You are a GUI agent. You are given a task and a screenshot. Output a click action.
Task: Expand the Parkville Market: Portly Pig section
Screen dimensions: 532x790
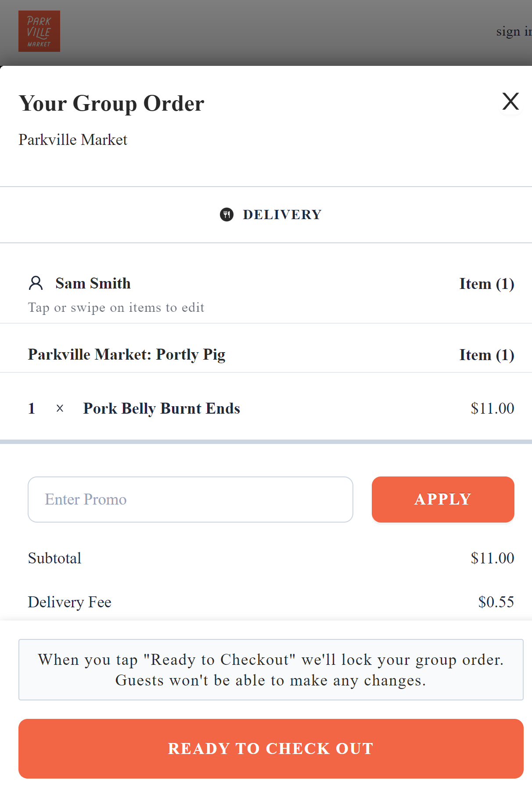(127, 354)
